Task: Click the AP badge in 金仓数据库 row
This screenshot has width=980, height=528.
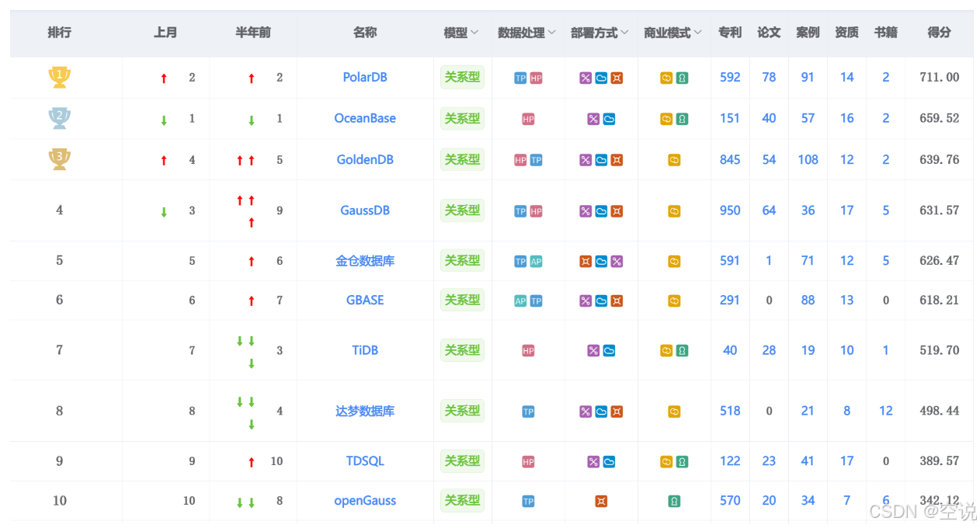Action: point(536,262)
